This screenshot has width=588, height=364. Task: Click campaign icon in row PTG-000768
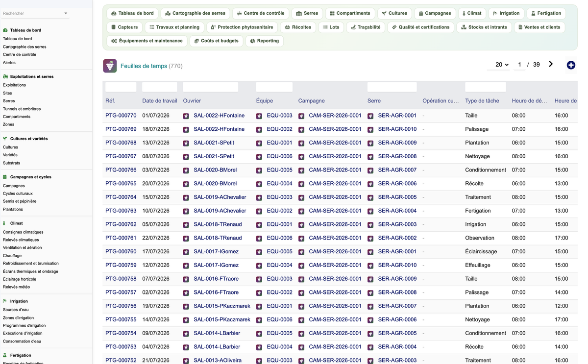[x=301, y=143]
